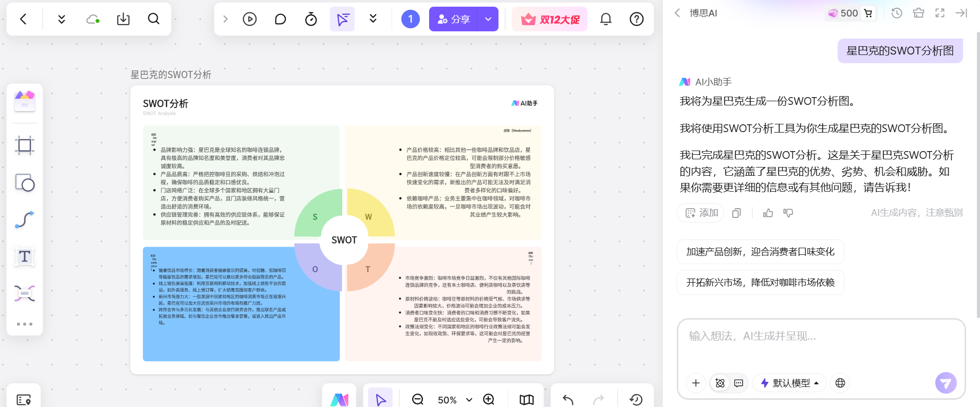The height and width of the screenshot is (407, 980).
Task: Open the bottom-left page panel icon
Action: [x=24, y=399]
